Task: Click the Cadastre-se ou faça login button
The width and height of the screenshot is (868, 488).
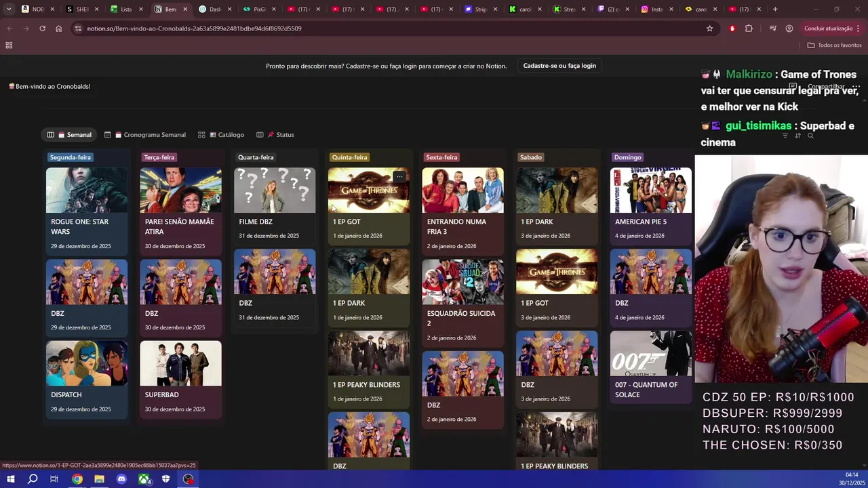Action: tap(559, 66)
